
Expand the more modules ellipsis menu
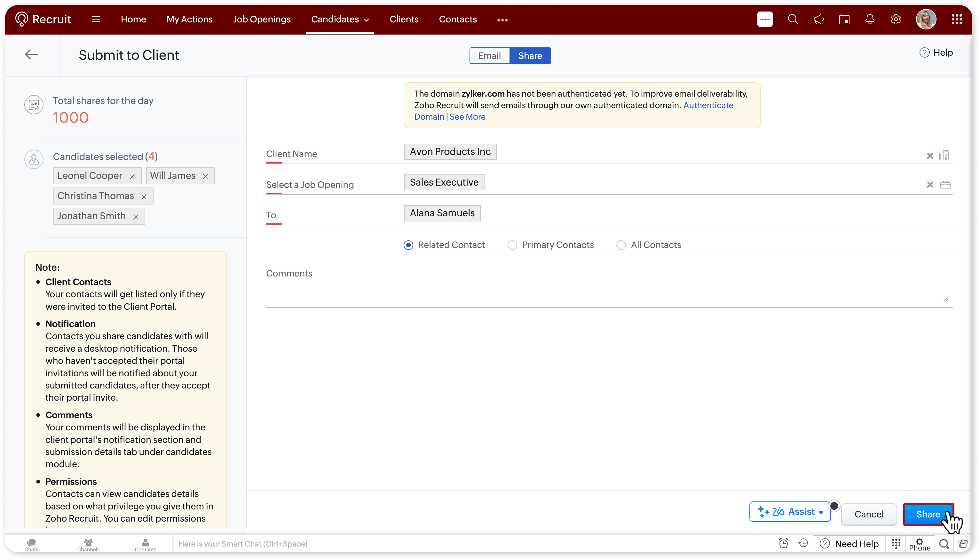pyautogui.click(x=502, y=20)
